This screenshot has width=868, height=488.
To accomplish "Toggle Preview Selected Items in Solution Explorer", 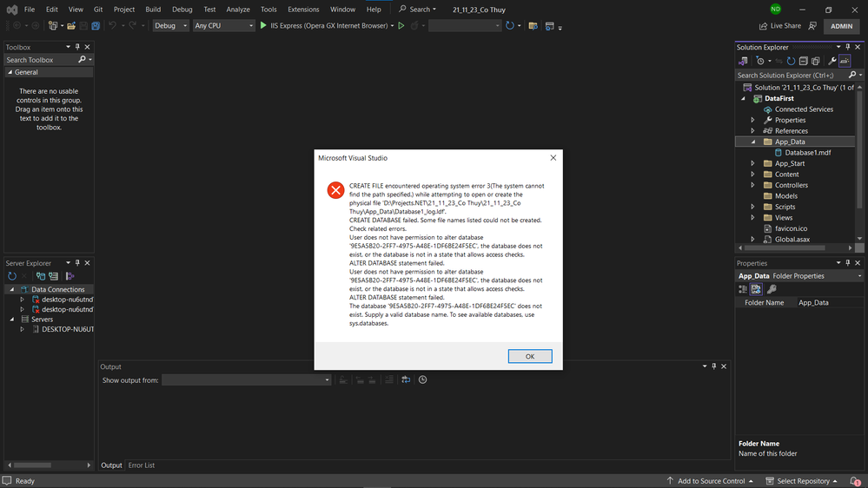I will tap(845, 61).
